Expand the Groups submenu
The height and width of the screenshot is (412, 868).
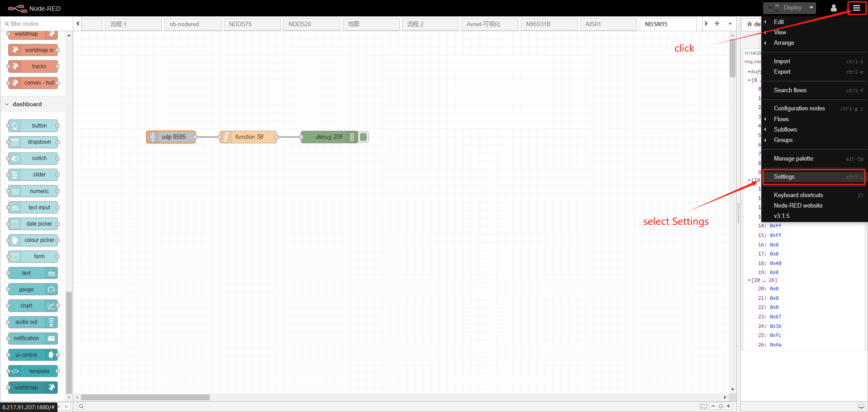coord(814,140)
